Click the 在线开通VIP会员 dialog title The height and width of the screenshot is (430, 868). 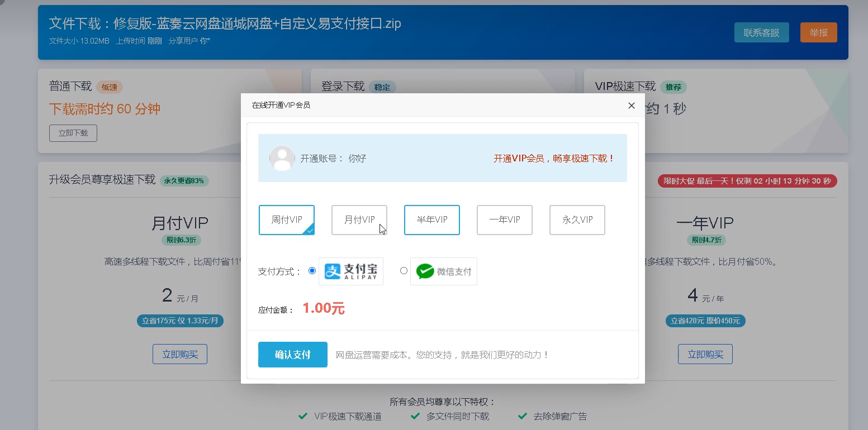(281, 105)
